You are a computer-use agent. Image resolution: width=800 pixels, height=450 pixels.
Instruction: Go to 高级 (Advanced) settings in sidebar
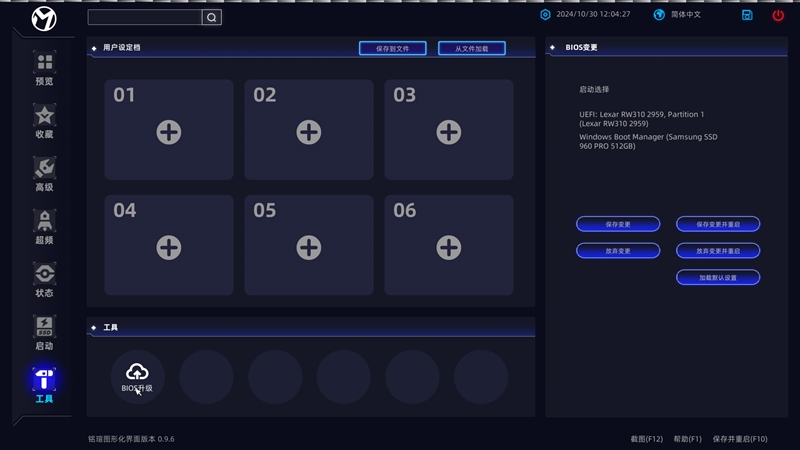44,174
